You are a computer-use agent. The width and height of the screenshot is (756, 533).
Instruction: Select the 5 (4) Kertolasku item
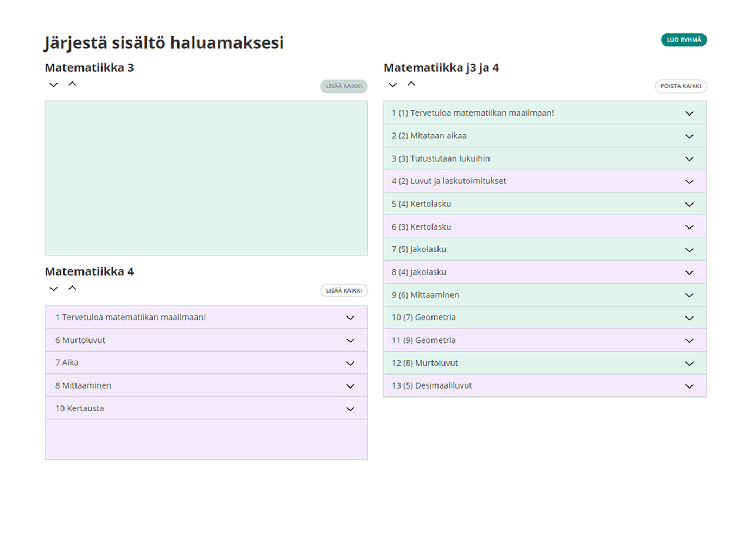(x=422, y=204)
